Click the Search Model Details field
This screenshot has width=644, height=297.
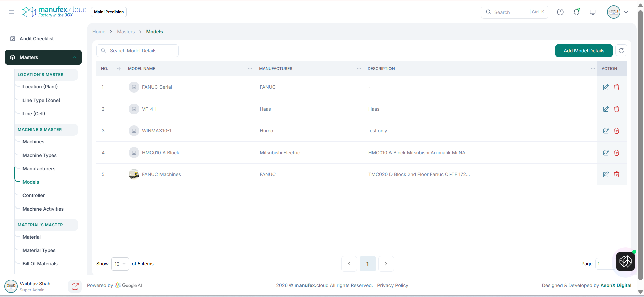click(138, 51)
